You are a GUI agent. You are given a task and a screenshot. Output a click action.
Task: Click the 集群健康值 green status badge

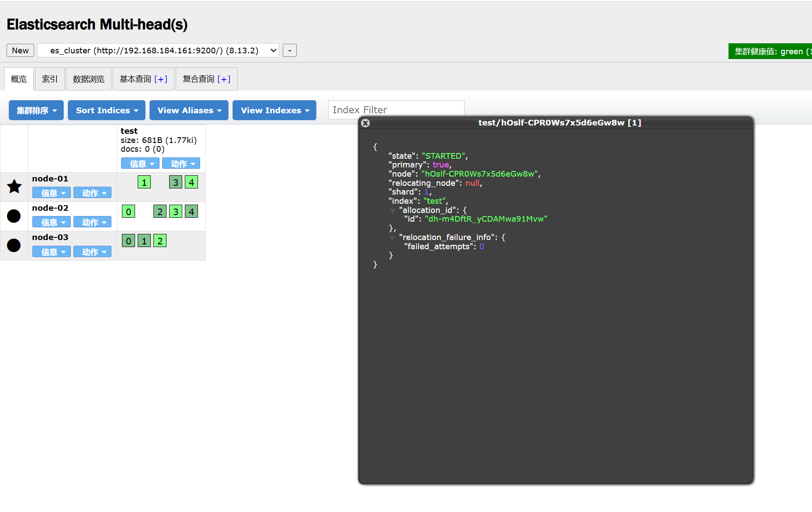[770, 51]
